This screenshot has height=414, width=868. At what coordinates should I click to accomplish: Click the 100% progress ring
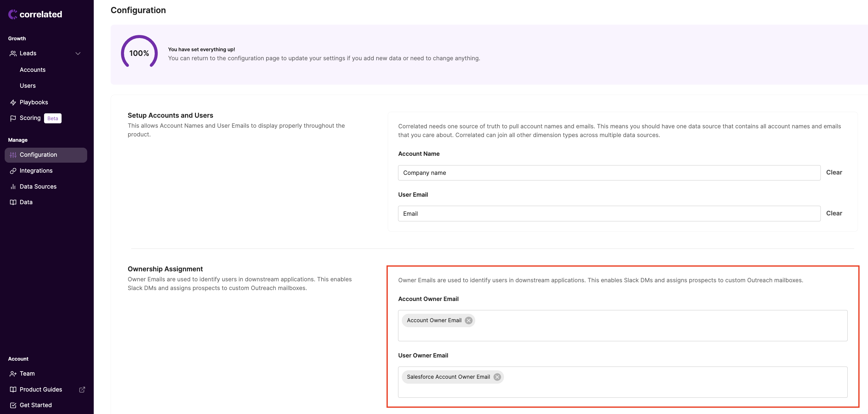pyautogui.click(x=139, y=53)
